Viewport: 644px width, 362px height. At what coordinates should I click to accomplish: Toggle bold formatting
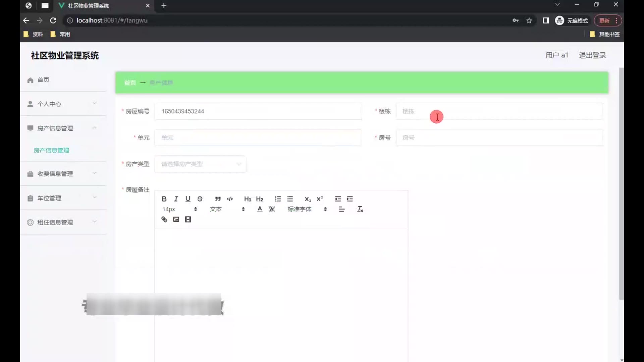[164, 199]
